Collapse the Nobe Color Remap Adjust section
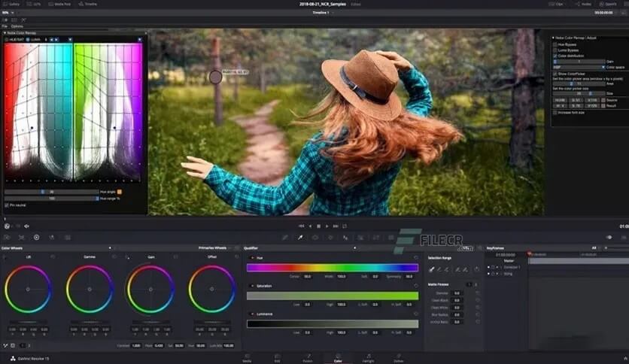The width and height of the screenshot is (629, 364). pos(553,38)
